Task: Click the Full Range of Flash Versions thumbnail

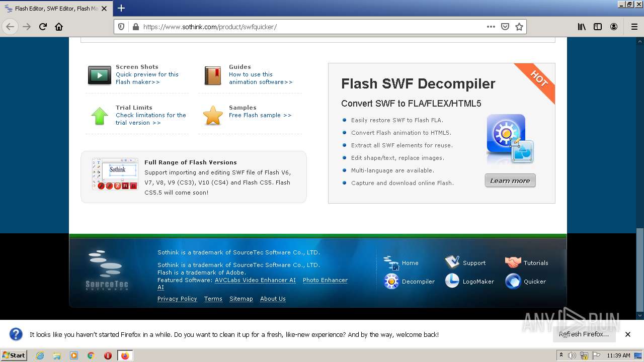Action: [115, 173]
